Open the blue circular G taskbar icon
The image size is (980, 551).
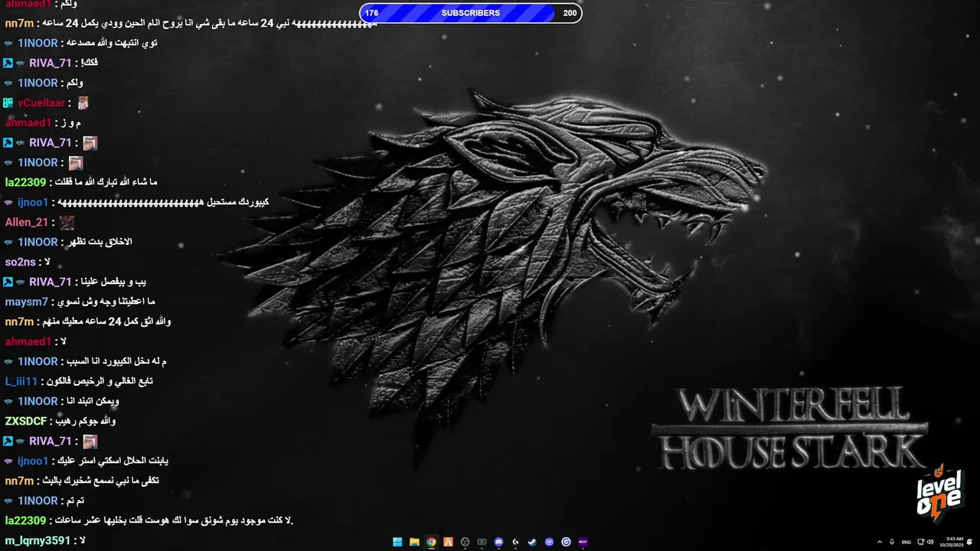566,542
